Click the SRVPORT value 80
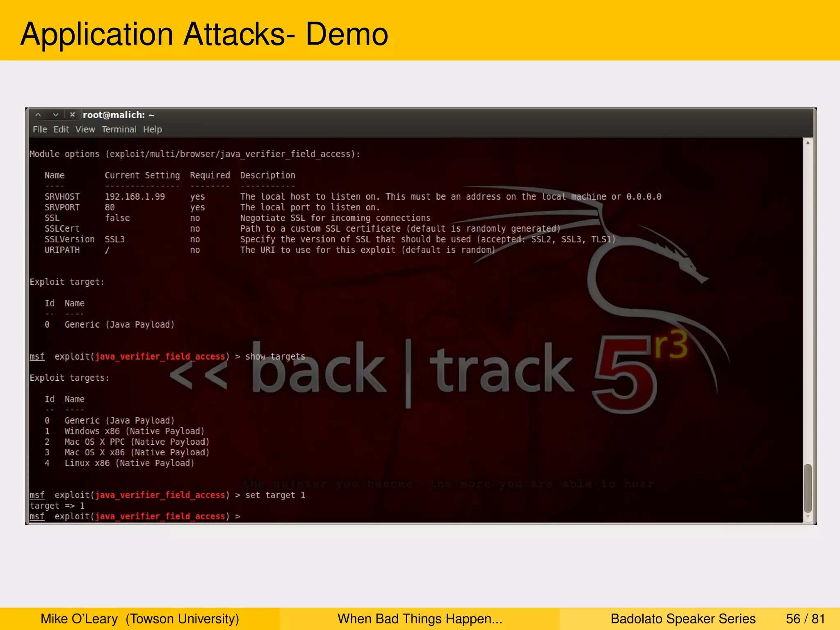The height and width of the screenshot is (630, 840). 110,208
